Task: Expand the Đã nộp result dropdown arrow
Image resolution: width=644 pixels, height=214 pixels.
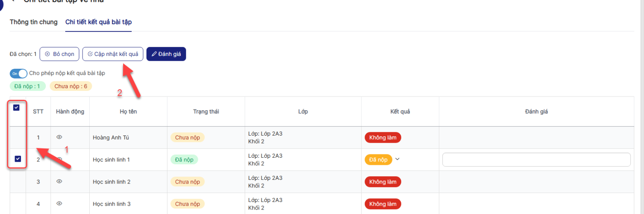Action: coord(397,159)
